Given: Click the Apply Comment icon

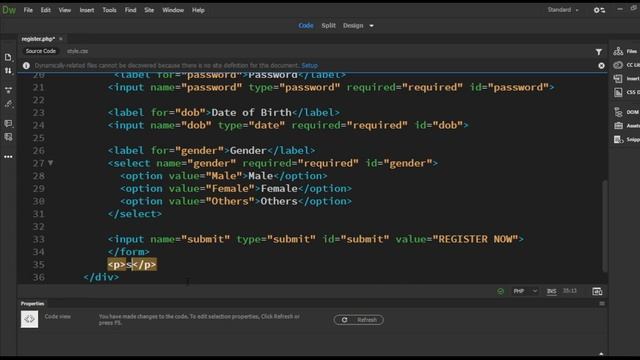Looking at the screenshot, I should (8, 123).
